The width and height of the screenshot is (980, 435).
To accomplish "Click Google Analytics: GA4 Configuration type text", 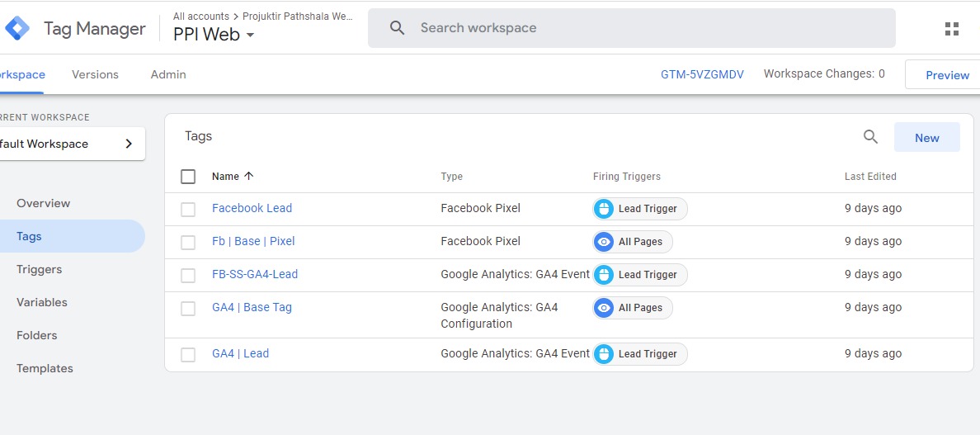I will coord(499,315).
